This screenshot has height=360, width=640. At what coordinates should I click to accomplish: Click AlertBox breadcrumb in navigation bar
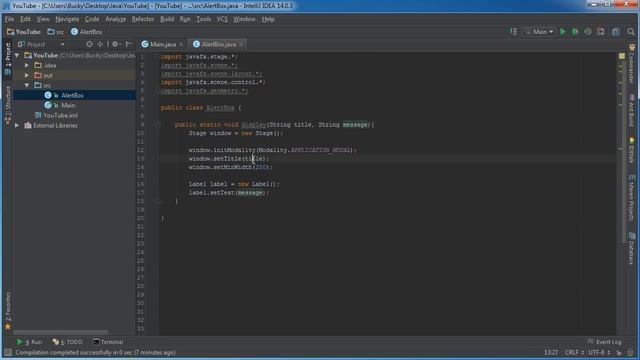(87, 31)
